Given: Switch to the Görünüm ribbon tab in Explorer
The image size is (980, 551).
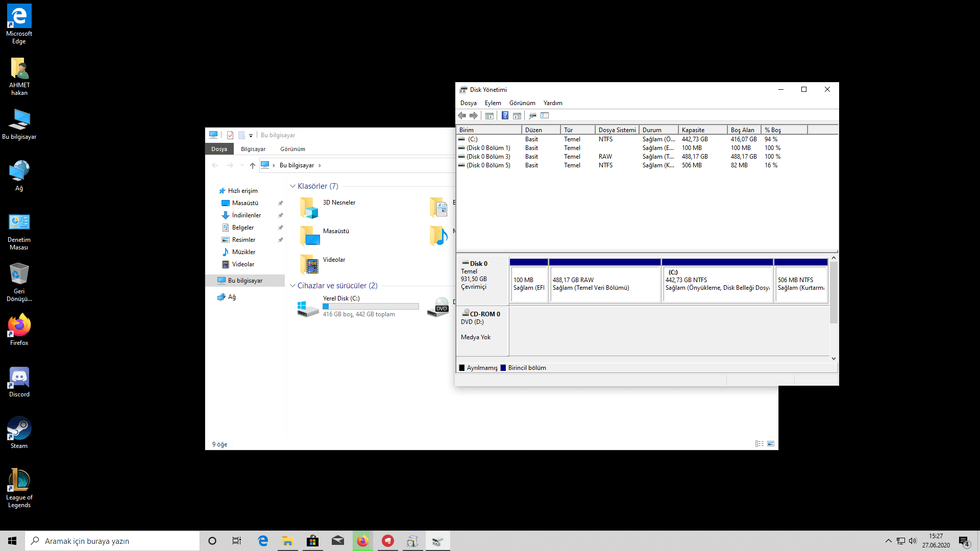Looking at the screenshot, I should click(292, 149).
